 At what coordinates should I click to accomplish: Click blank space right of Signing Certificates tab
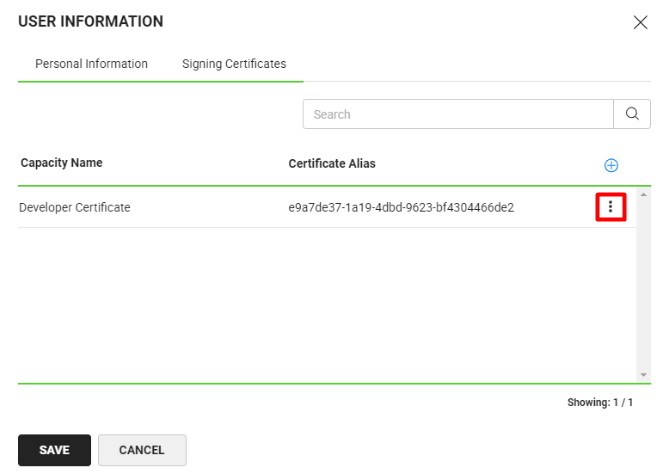coord(470,64)
